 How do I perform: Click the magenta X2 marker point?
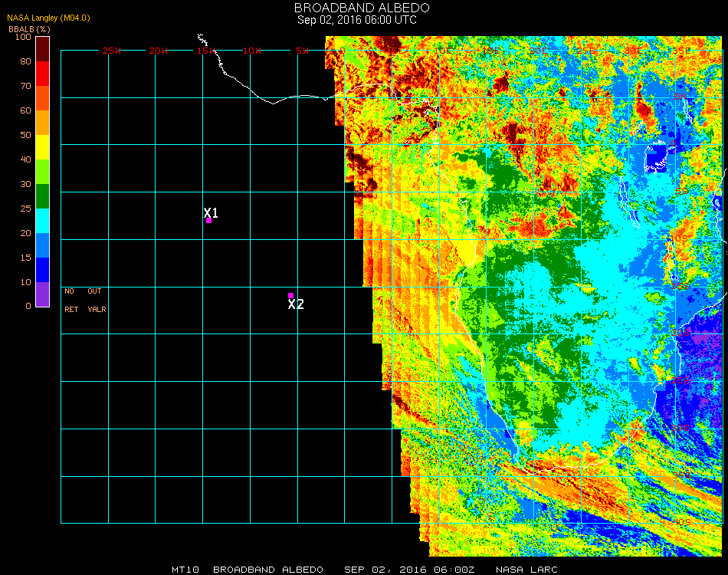pyautogui.click(x=290, y=295)
